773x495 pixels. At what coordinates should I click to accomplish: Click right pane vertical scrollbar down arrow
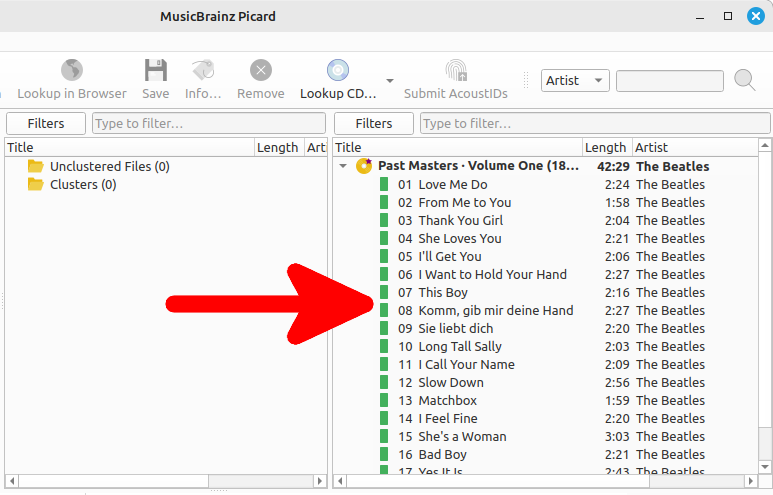click(765, 466)
